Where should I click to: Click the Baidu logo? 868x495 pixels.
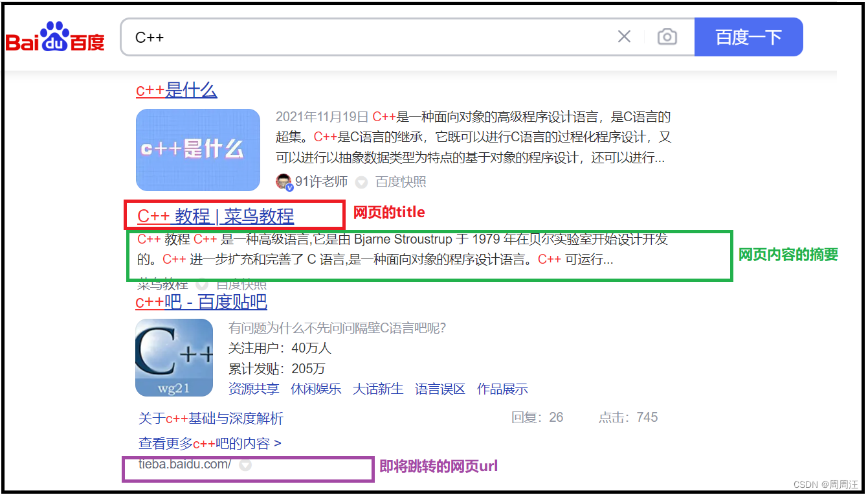click(x=55, y=37)
